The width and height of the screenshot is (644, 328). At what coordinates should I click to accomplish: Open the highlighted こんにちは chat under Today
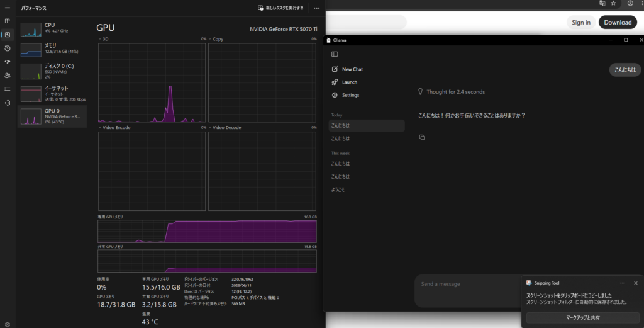click(367, 125)
